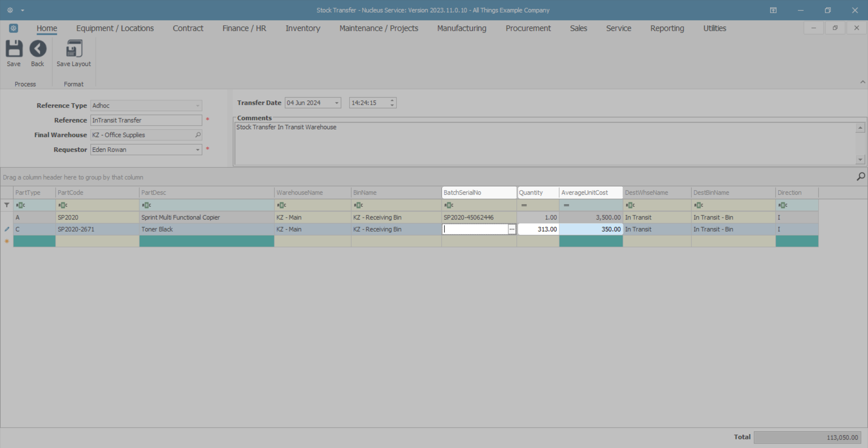Image resolution: width=868 pixels, height=448 pixels.
Task: Open the Contract menu
Action: click(188, 28)
